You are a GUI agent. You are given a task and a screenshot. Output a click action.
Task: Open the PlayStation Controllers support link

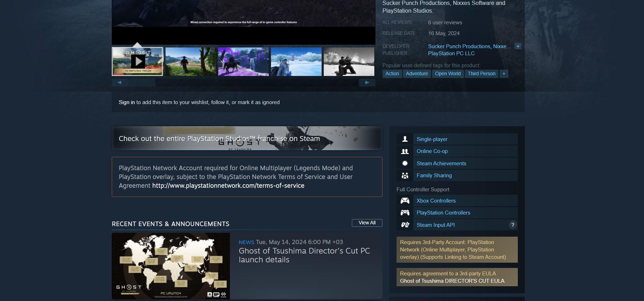443,213
